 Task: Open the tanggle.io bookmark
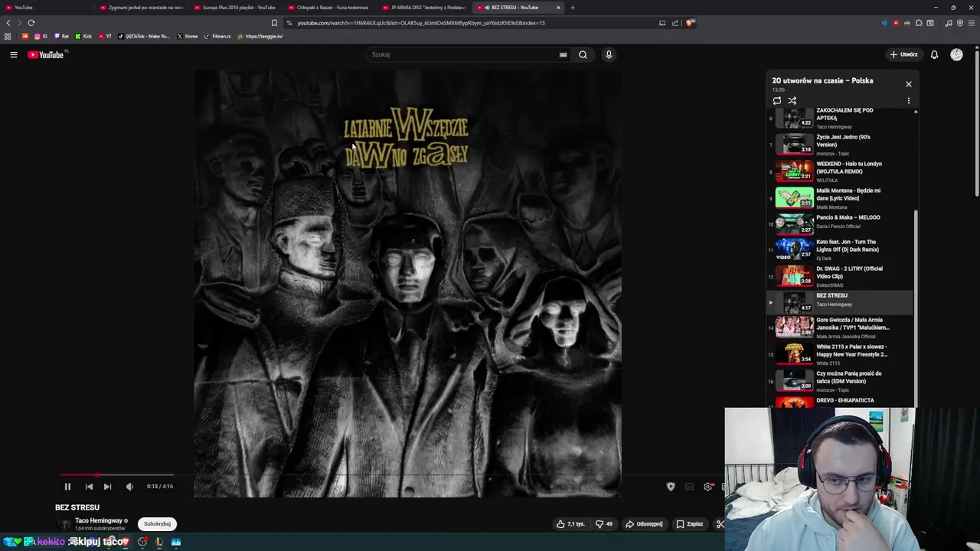pyautogui.click(x=260, y=36)
